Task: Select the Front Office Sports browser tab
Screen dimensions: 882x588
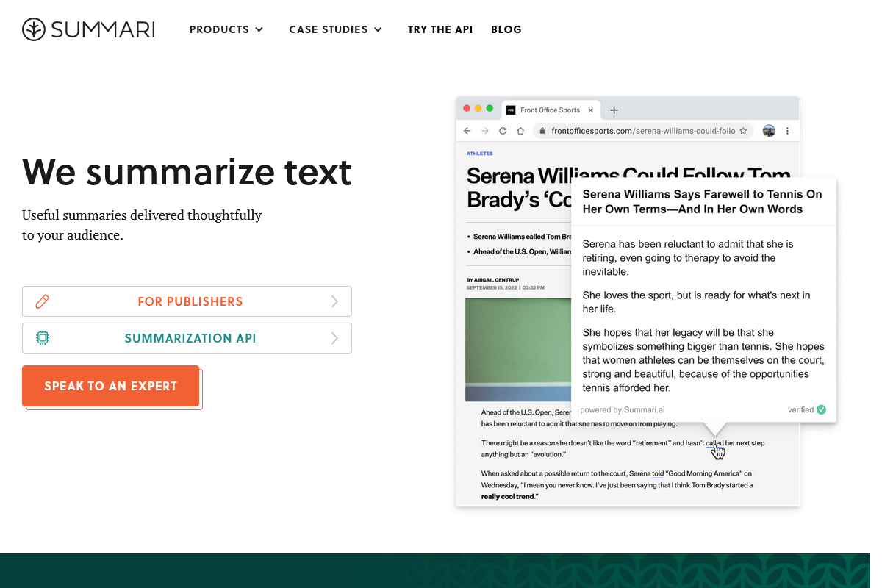Action: point(550,110)
